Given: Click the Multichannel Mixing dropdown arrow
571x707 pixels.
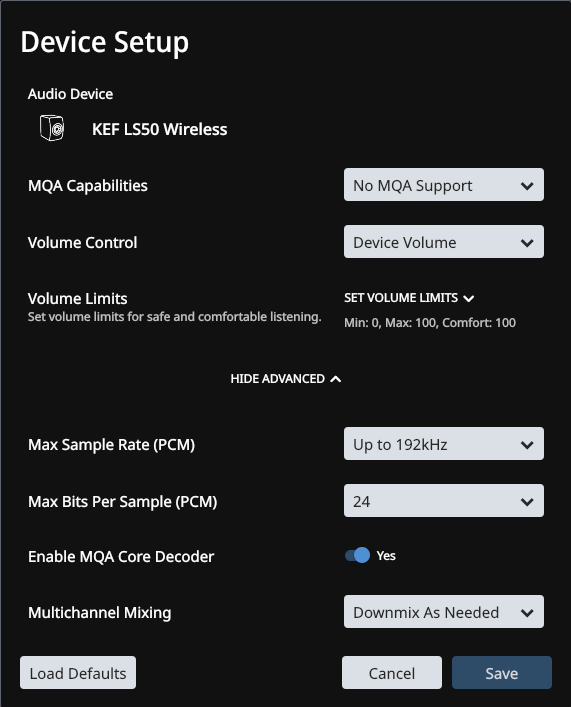Looking at the screenshot, I should pyautogui.click(x=527, y=613).
